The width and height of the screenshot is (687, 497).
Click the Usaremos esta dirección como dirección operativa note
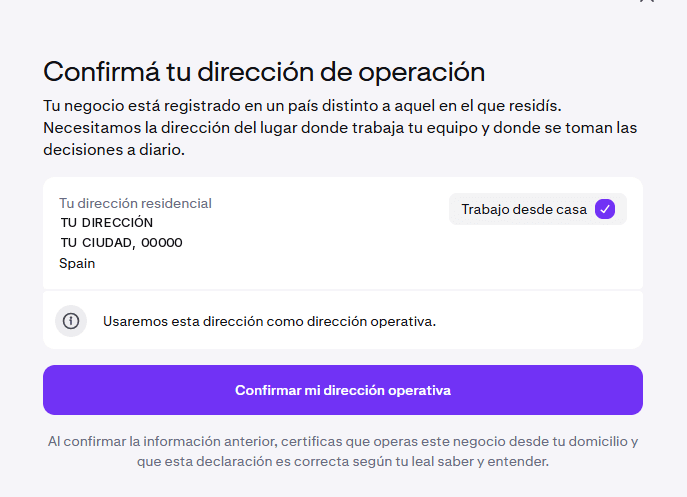point(269,321)
